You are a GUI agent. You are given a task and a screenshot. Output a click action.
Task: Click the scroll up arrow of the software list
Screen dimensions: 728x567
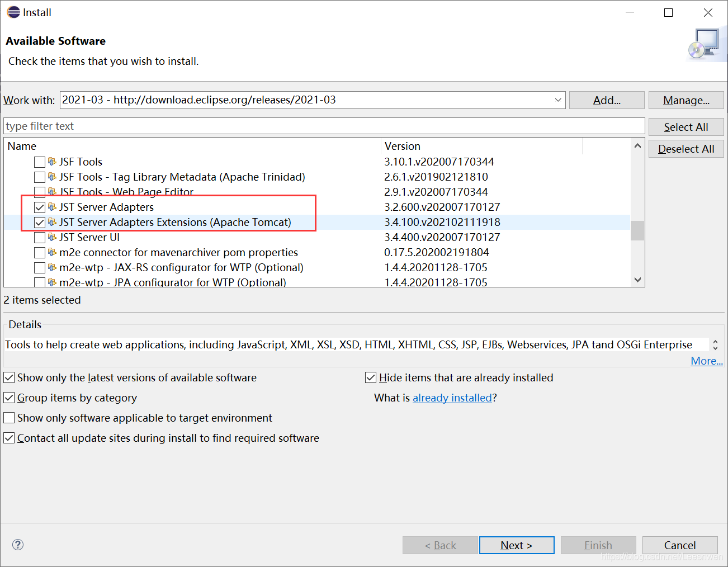pyautogui.click(x=637, y=146)
